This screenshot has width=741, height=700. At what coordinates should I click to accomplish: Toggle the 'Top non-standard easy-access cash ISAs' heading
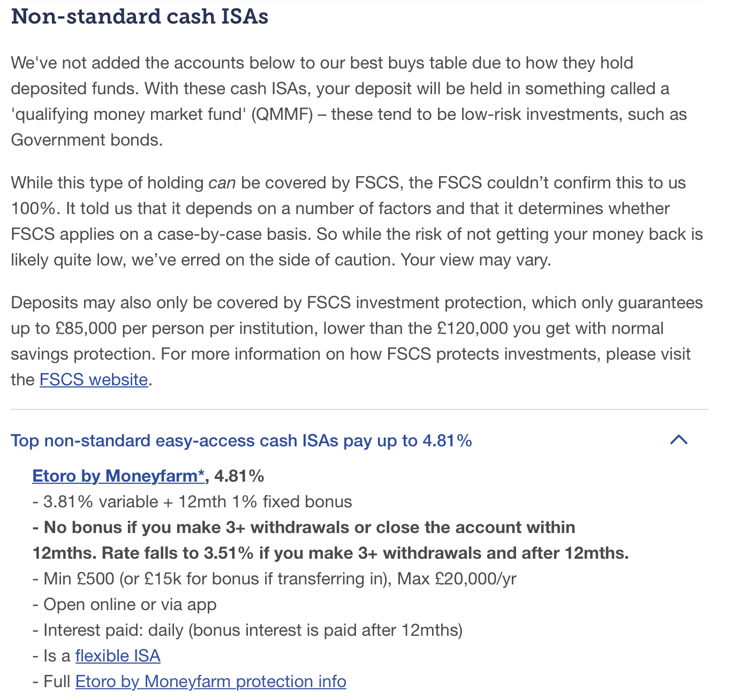pyautogui.click(x=241, y=440)
